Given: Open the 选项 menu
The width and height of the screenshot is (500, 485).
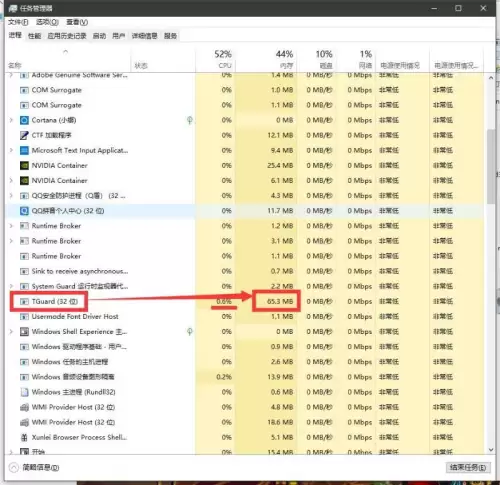Looking at the screenshot, I should [47, 22].
